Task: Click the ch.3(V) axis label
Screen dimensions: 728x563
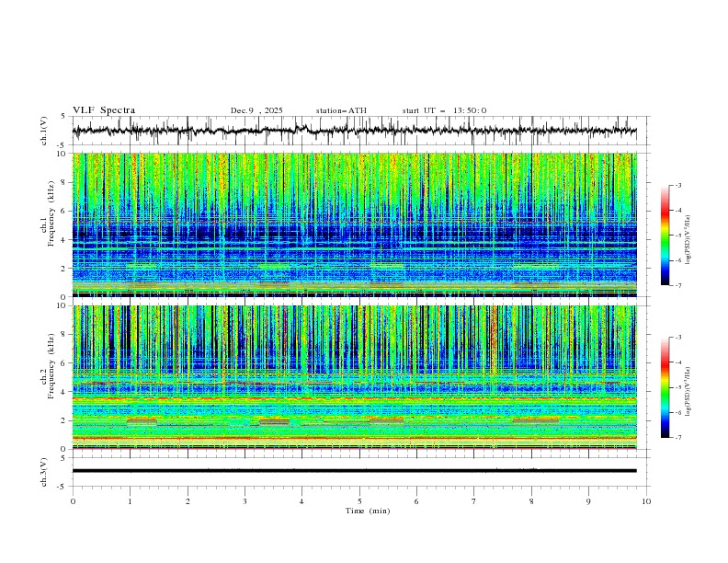Action: point(45,470)
